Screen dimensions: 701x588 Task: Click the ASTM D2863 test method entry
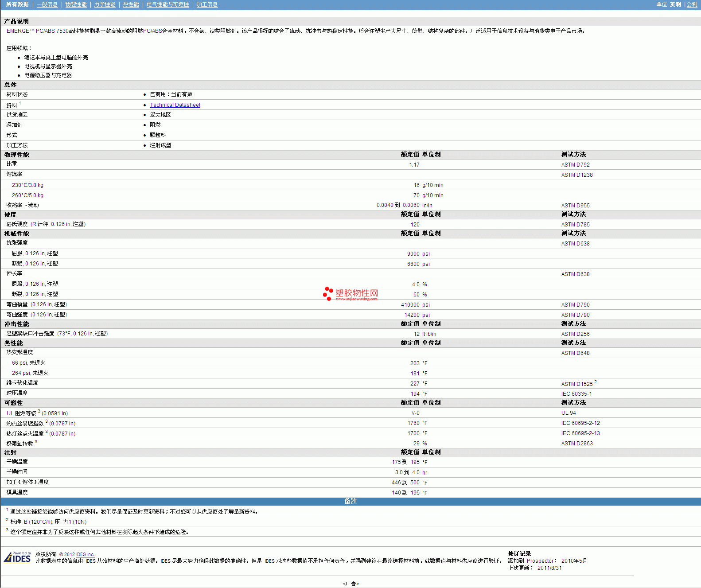click(576, 444)
